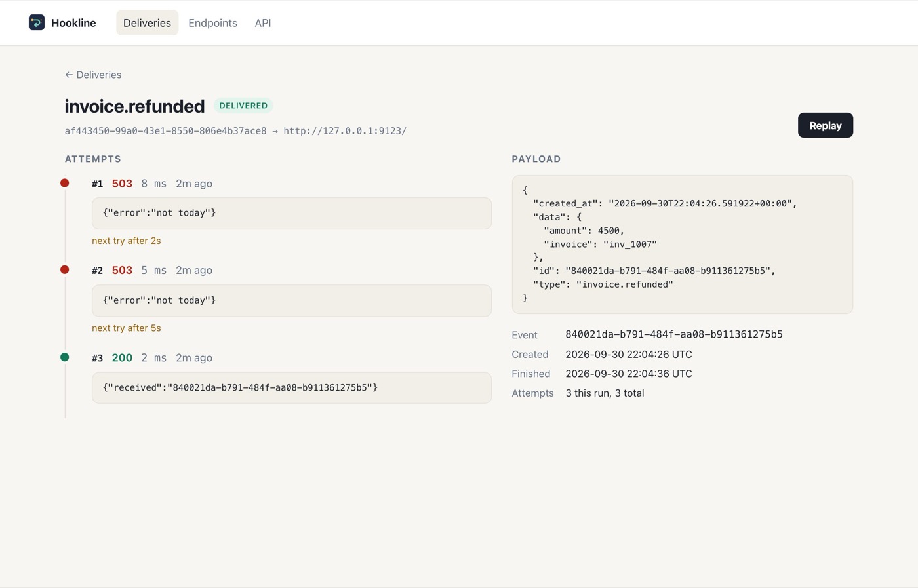Select the delivery ID and endpoint URL line

click(x=235, y=131)
